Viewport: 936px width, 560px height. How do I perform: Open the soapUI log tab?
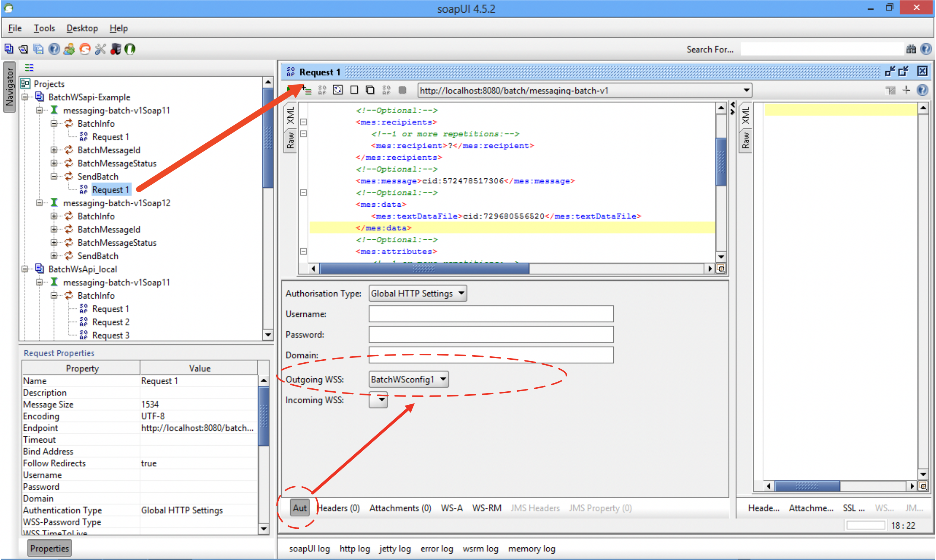coord(310,549)
